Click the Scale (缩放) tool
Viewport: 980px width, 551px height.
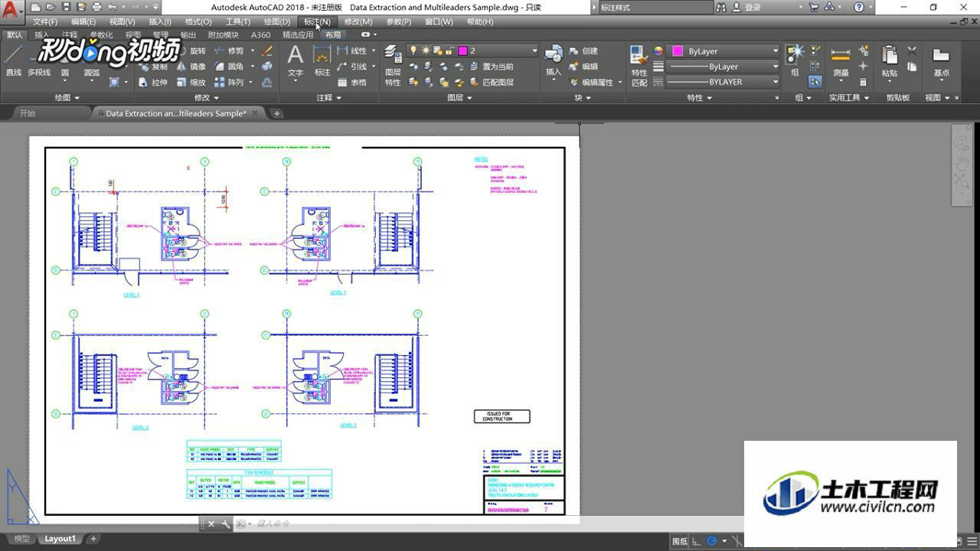(x=191, y=82)
